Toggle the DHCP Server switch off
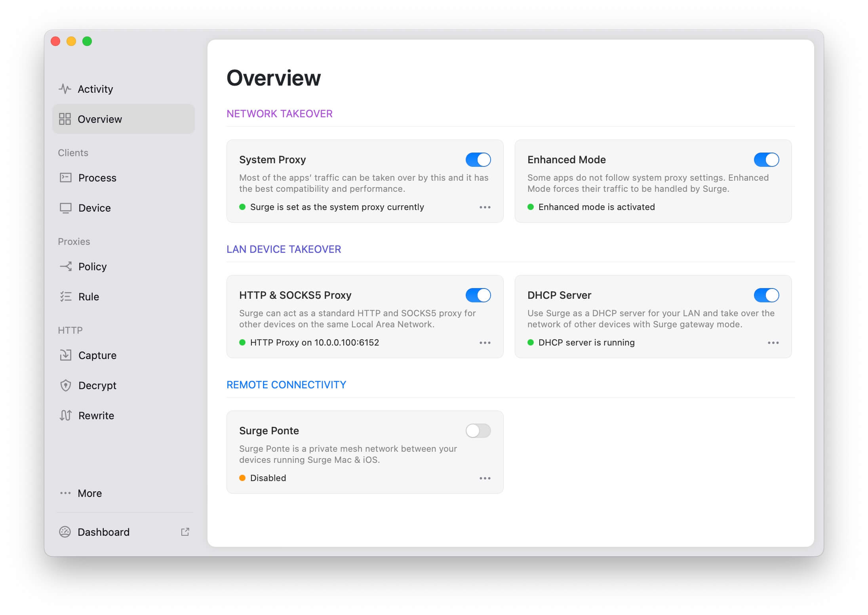This screenshot has width=868, height=615. [x=766, y=295]
